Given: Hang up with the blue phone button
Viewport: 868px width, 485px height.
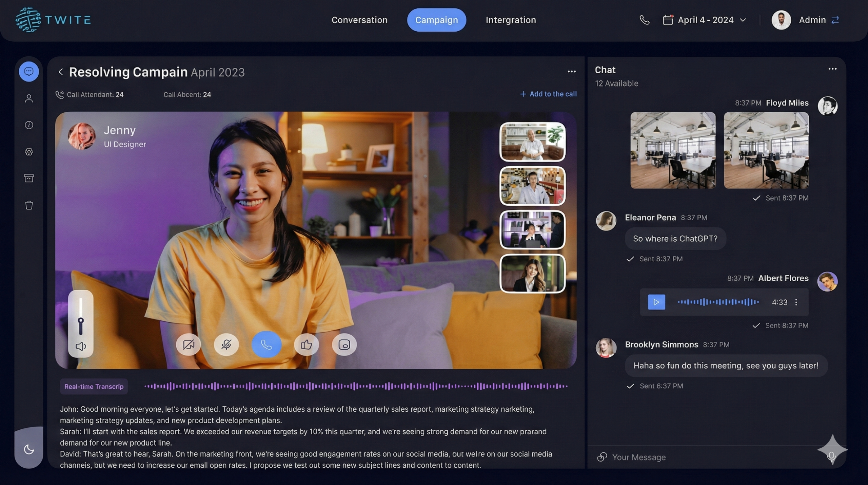Looking at the screenshot, I should tap(266, 345).
